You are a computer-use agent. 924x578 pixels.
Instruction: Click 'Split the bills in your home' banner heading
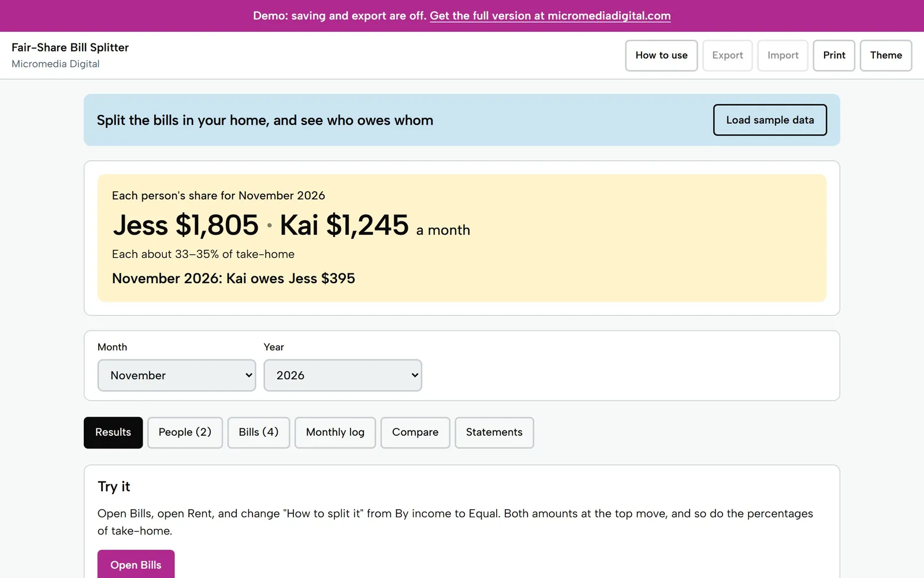(265, 120)
